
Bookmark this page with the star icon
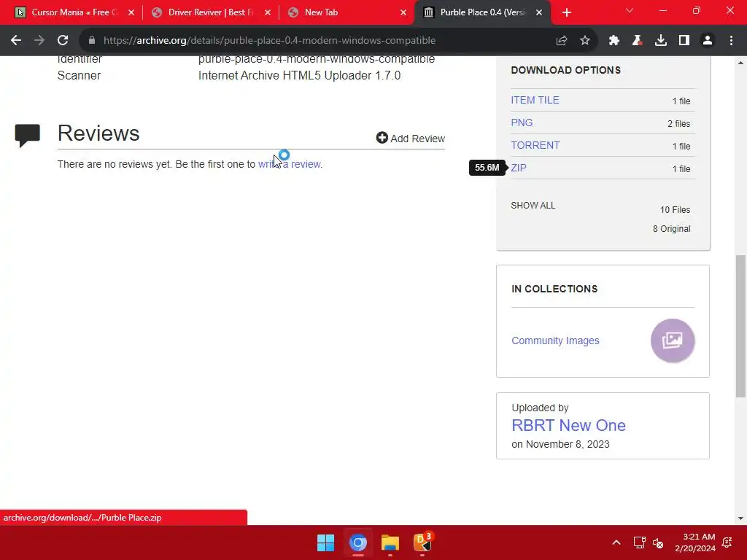(x=585, y=41)
